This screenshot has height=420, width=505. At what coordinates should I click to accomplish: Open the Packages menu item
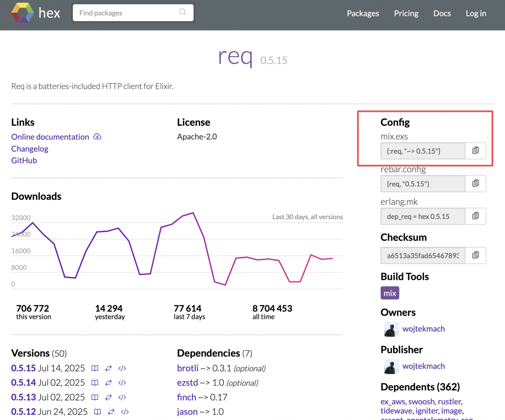click(x=363, y=13)
